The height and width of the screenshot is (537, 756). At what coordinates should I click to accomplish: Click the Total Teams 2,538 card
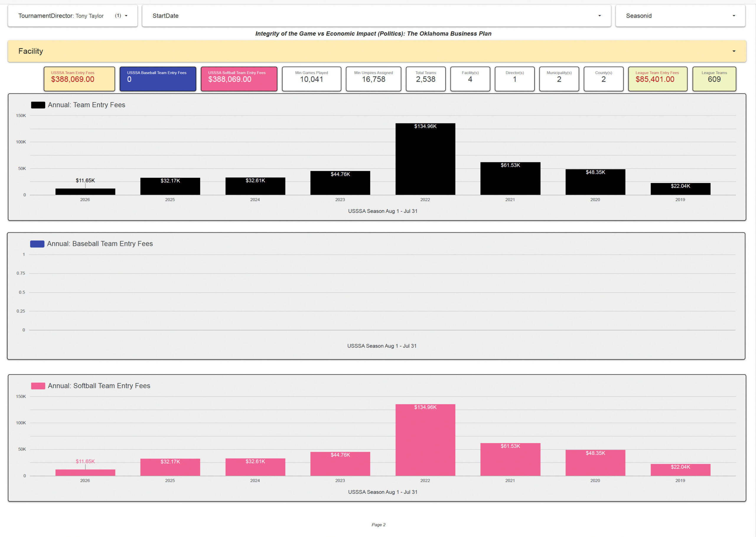pos(426,79)
